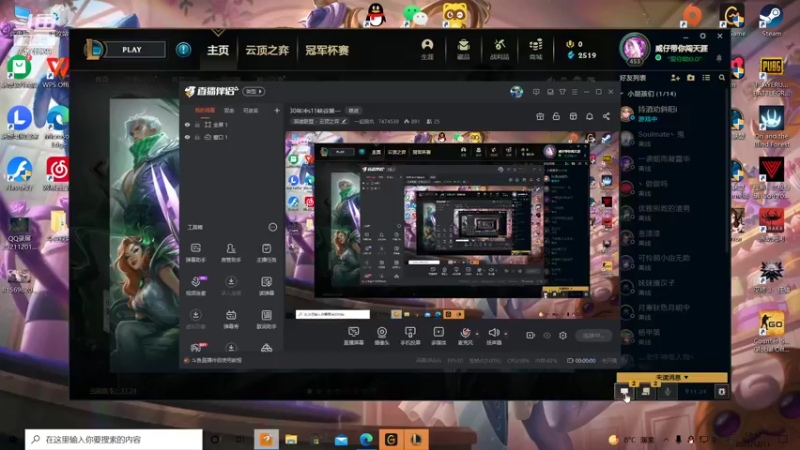Add 多媒体 multimedia source
The image size is (800, 450).
(x=438, y=336)
